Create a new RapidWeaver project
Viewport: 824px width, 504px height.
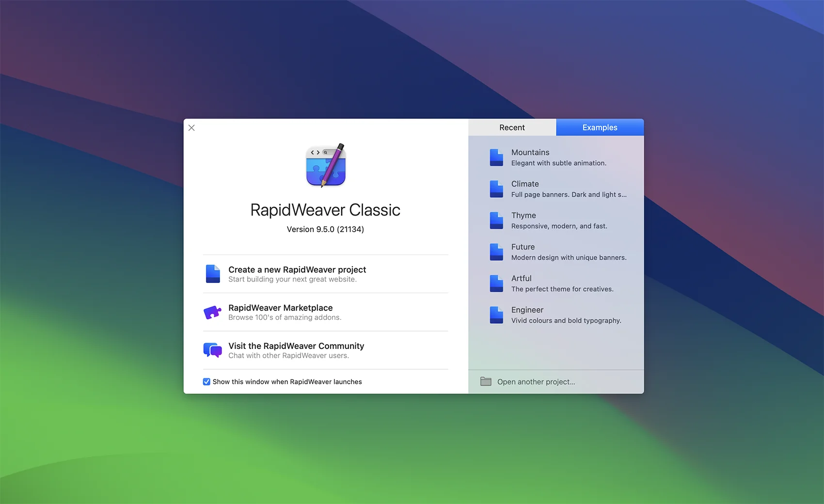click(325, 274)
